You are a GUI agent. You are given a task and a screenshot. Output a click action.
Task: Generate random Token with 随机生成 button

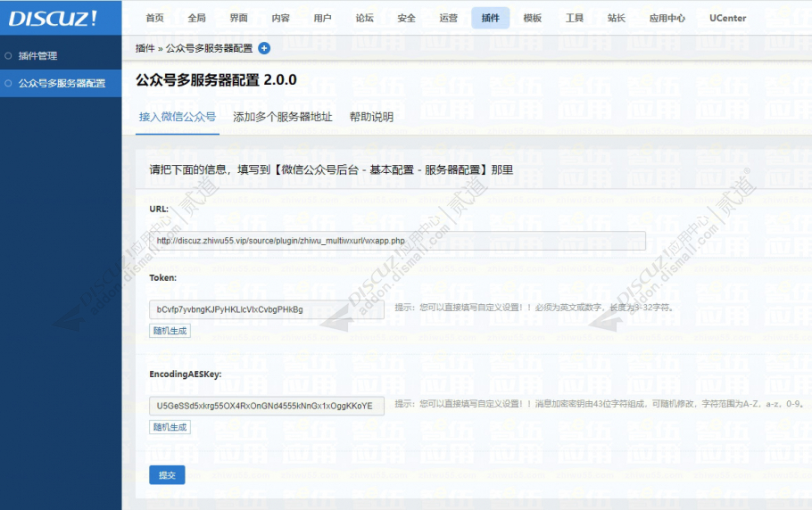[170, 331]
